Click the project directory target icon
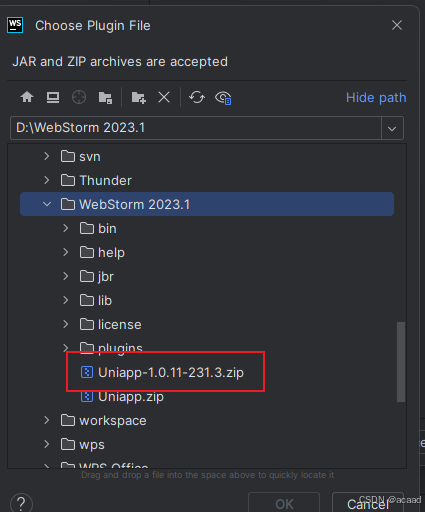This screenshot has height=512, width=425. click(x=79, y=98)
